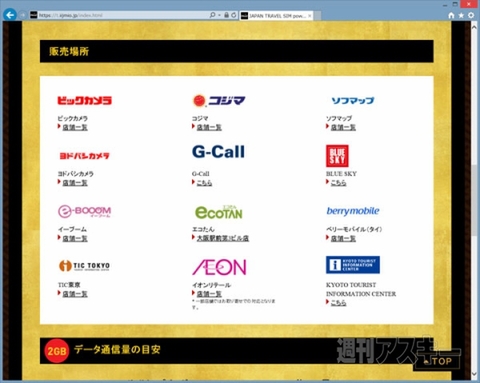This screenshot has height=383, width=480.
Task: Open a new tab beside JAPAN TRAVEL SIM
Action: click(317, 16)
